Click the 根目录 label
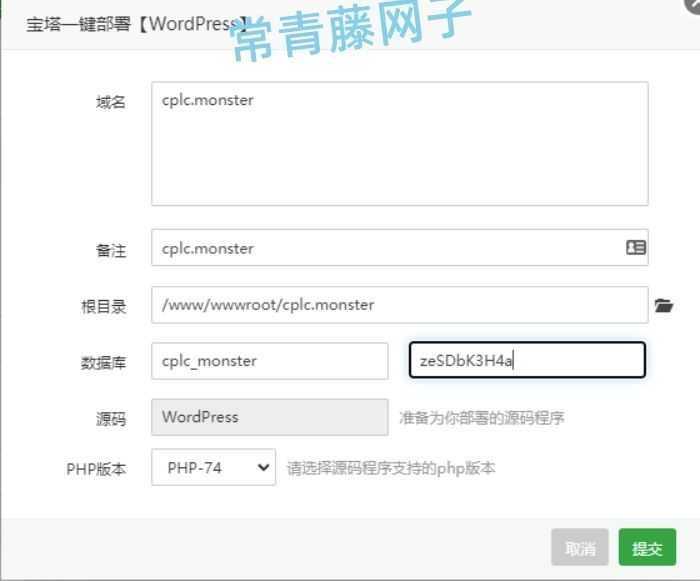The height and width of the screenshot is (581, 700). [103, 307]
